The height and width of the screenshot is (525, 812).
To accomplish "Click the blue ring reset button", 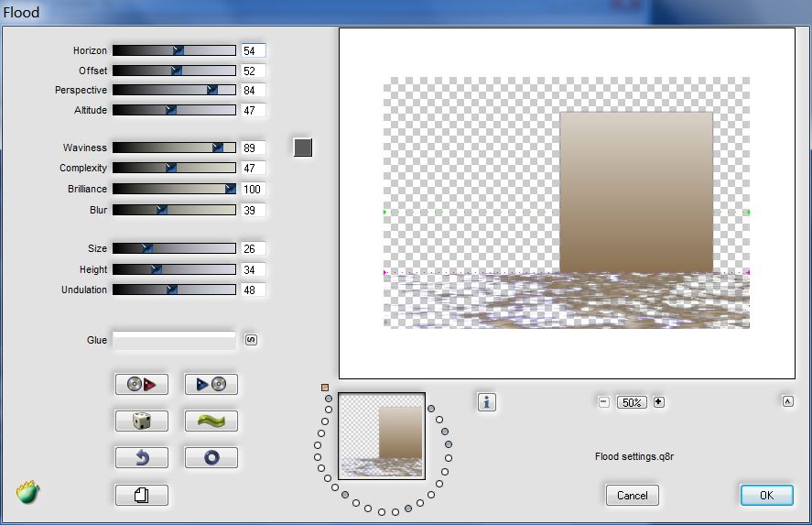I will (211, 457).
